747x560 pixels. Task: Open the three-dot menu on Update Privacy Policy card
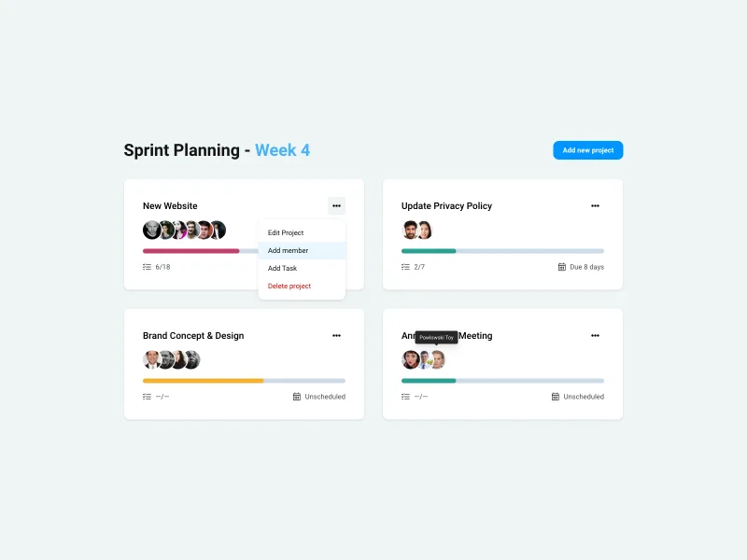(595, 204)
